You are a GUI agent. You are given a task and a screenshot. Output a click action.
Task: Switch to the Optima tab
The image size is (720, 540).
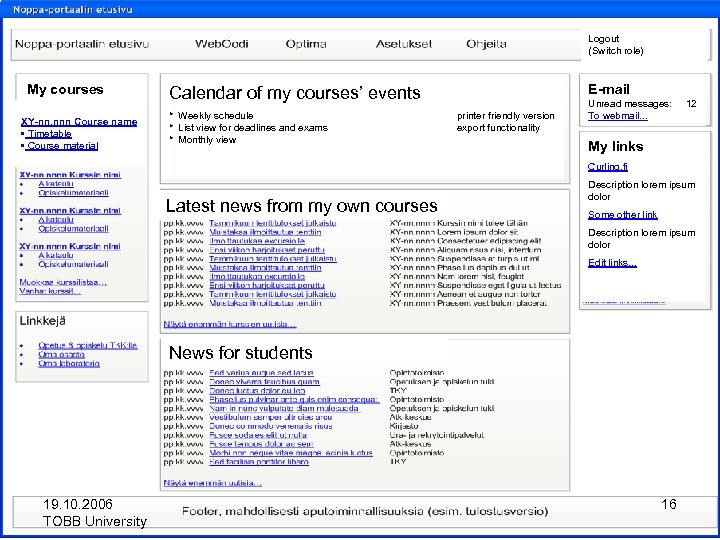(305, 45)
